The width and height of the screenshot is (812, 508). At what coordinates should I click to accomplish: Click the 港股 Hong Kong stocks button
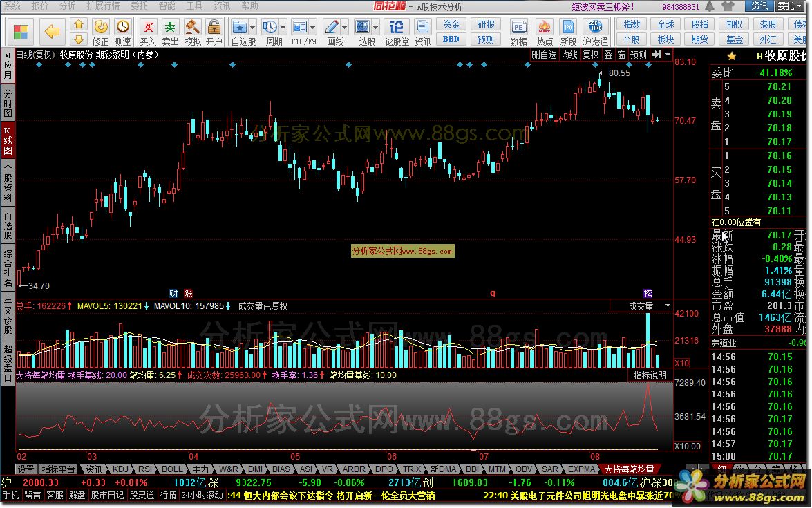(768, 24)
